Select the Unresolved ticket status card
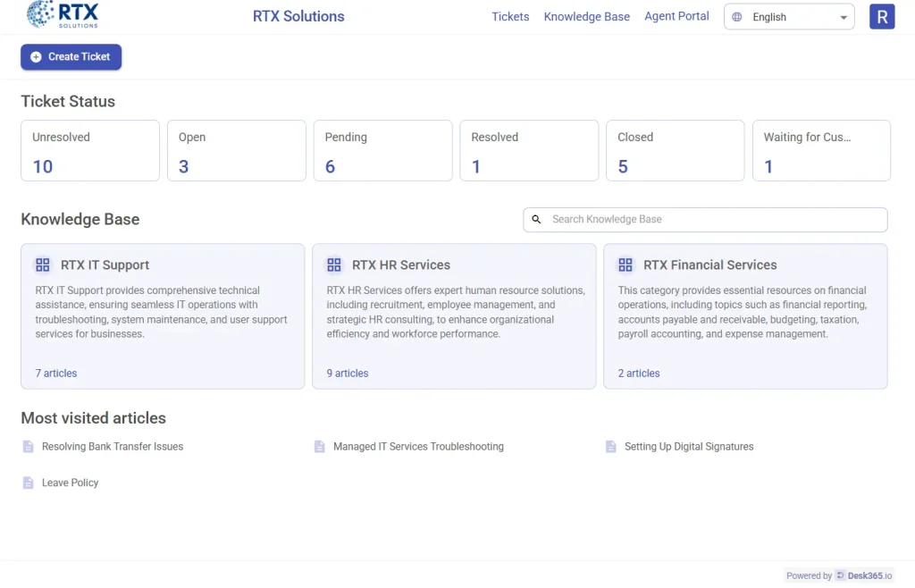The image size is (915, 588). 90,151
